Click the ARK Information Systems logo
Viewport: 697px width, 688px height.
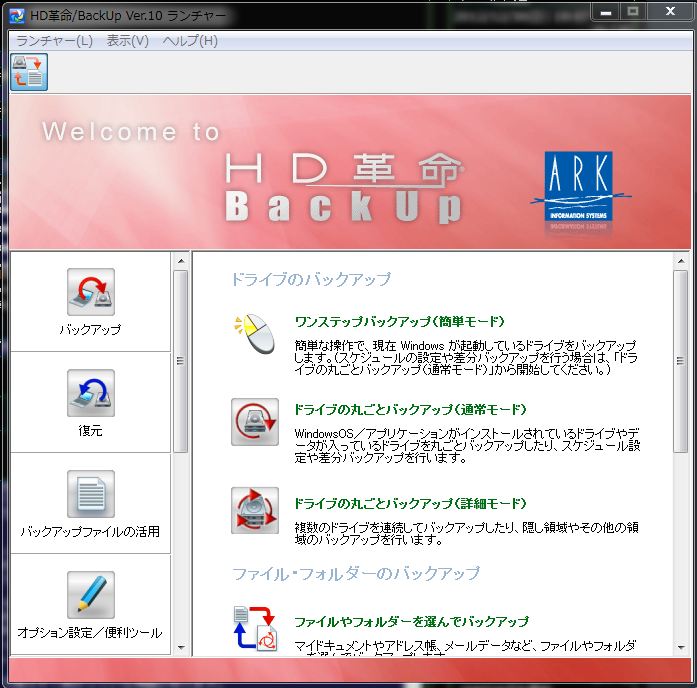[x=579, y=187]
